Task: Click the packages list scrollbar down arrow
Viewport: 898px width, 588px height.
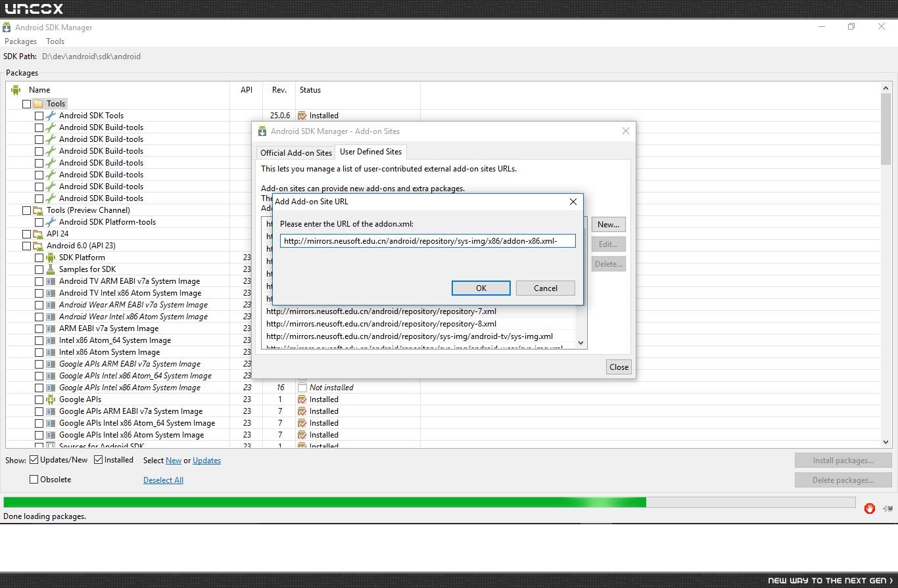Action: [x=886, y=443]
